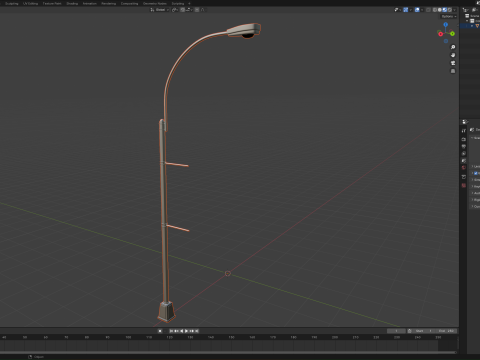480x360 pixels.
Task: Open the pivot point dropdown
Action: [x=175, y=10]
